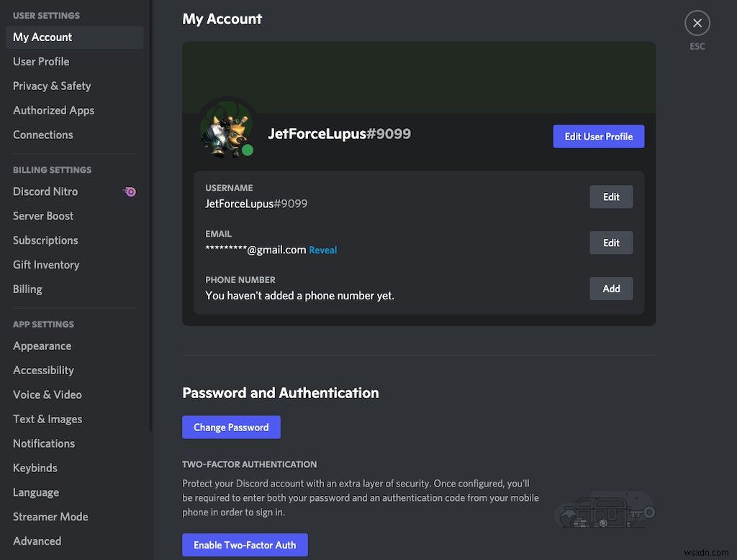
Task: Open the Keybinds section
Action: point(35,468)
